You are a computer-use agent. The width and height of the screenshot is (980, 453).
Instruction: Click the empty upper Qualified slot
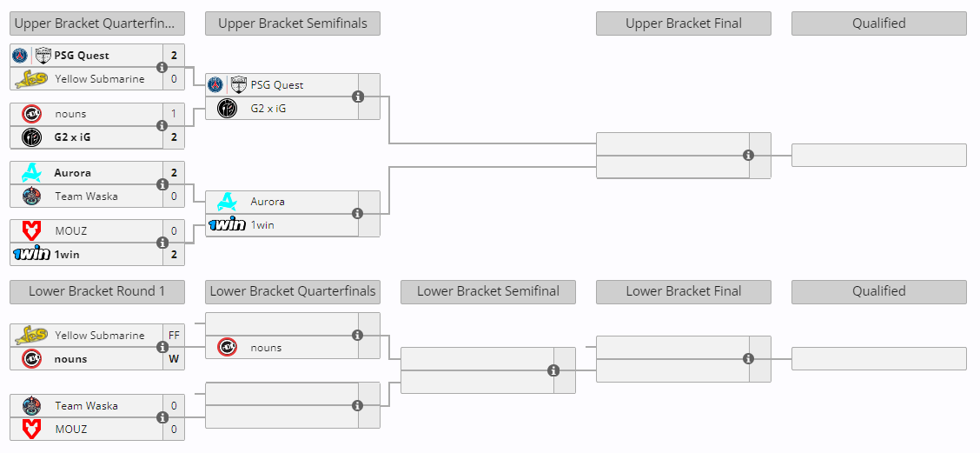pyautogui.click(x=878, y=155)
